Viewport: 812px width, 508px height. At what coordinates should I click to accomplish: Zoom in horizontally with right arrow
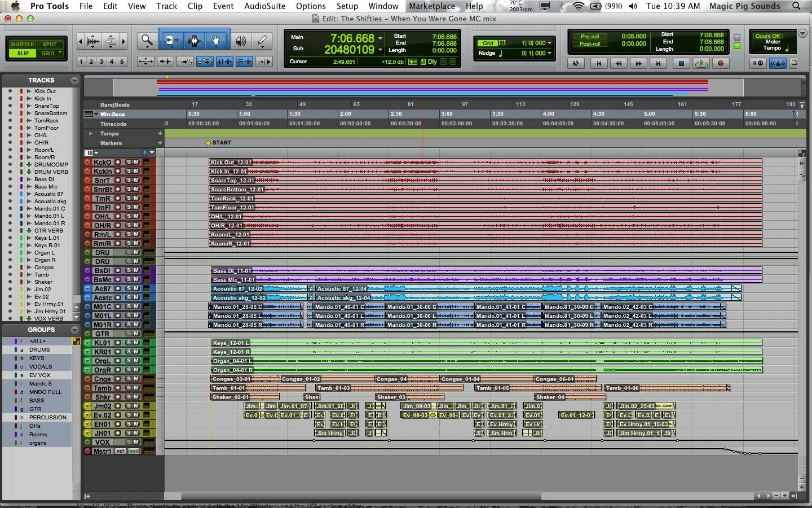coord(123,41)
